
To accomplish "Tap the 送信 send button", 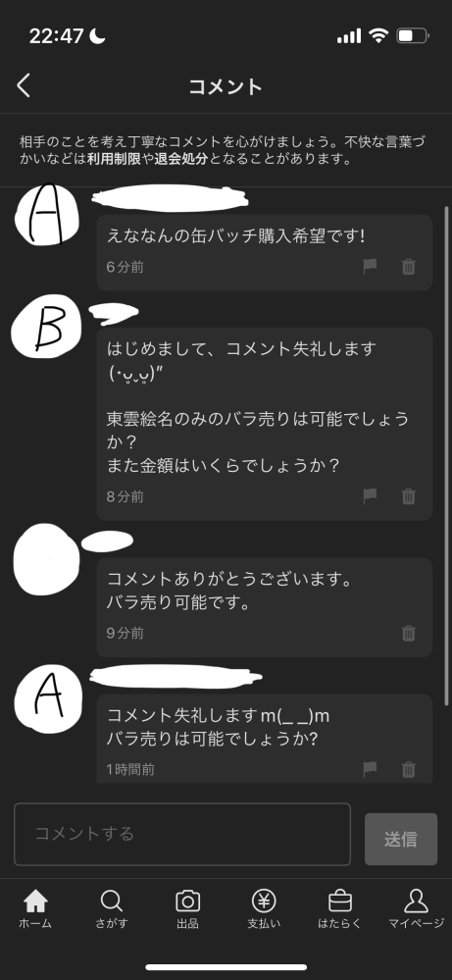I will [x=401, y=839].
